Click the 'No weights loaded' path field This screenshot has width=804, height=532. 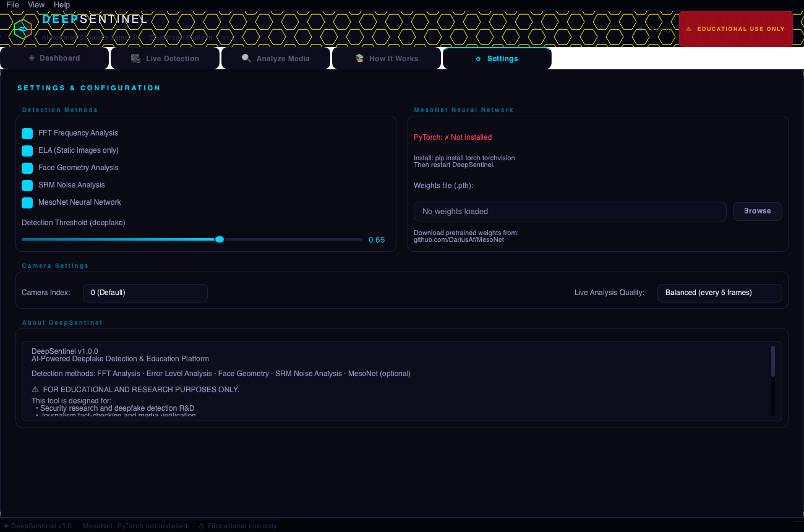point(570,212)
